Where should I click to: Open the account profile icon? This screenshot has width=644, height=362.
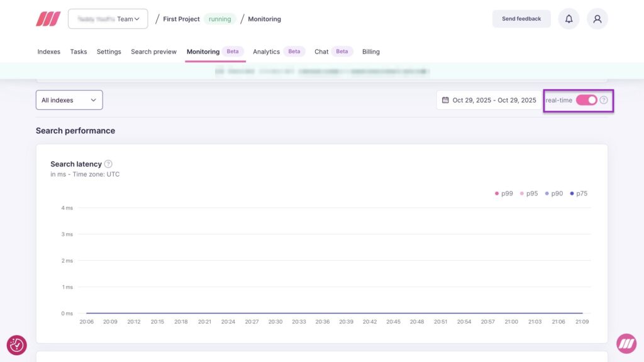click(597, 18)
